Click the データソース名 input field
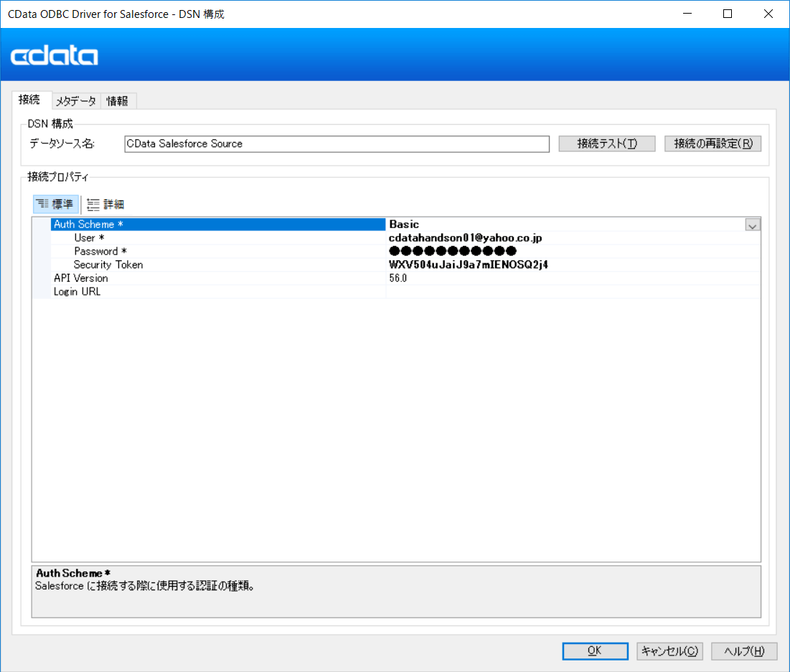 (x=337, y=144)
